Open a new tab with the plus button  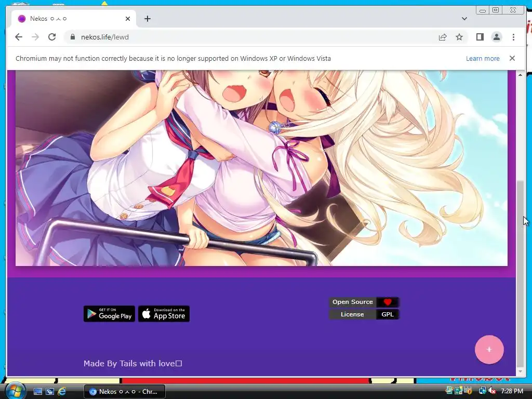pos(147,19)
